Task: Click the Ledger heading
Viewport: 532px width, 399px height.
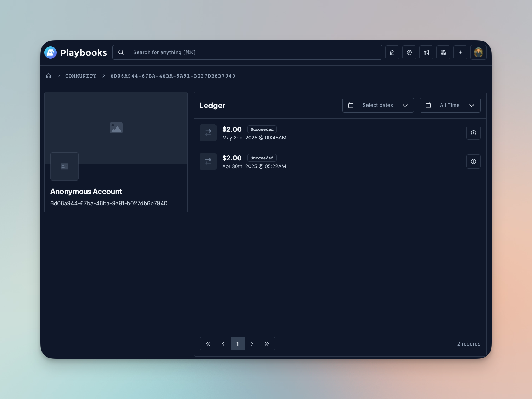Action: (212, 106)
